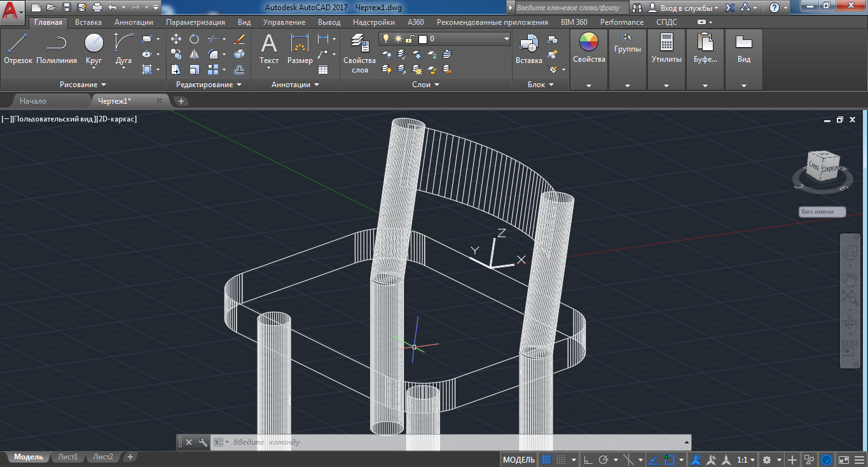
Task: Click the command line customize wrench icon
Action: (x=203, y=442)
